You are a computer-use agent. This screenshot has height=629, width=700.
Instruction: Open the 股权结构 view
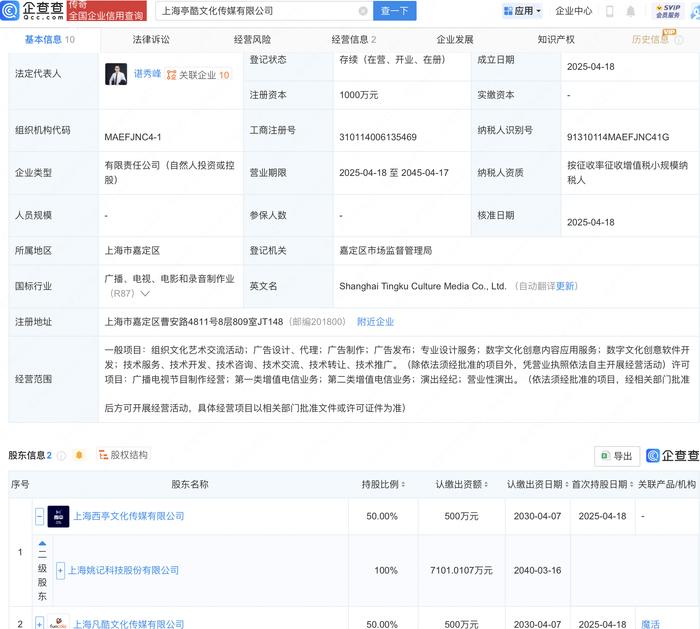tap(123, 455)
